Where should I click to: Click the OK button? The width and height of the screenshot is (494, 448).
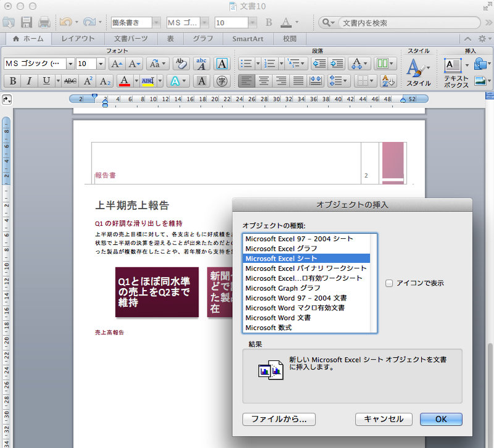(441, 419)
